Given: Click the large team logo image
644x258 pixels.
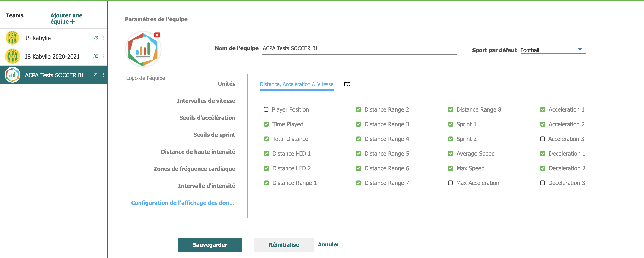Looking at the screenshot, I should click(x=143, y=49).
